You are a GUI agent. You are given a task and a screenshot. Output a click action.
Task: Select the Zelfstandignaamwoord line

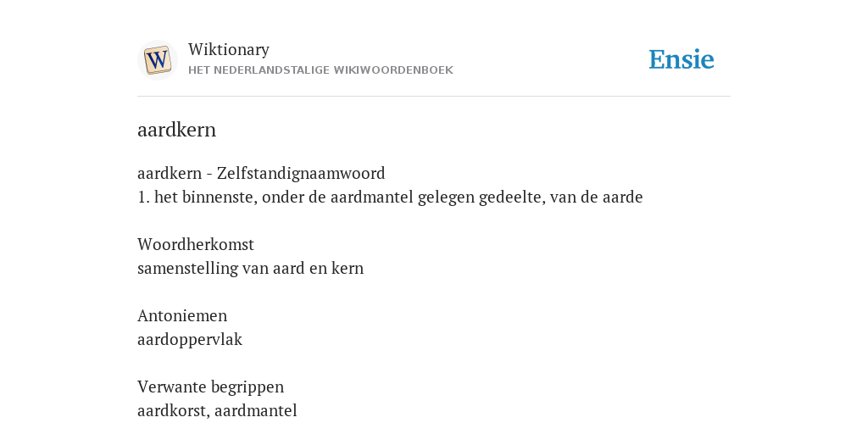[x=261, y=173]
